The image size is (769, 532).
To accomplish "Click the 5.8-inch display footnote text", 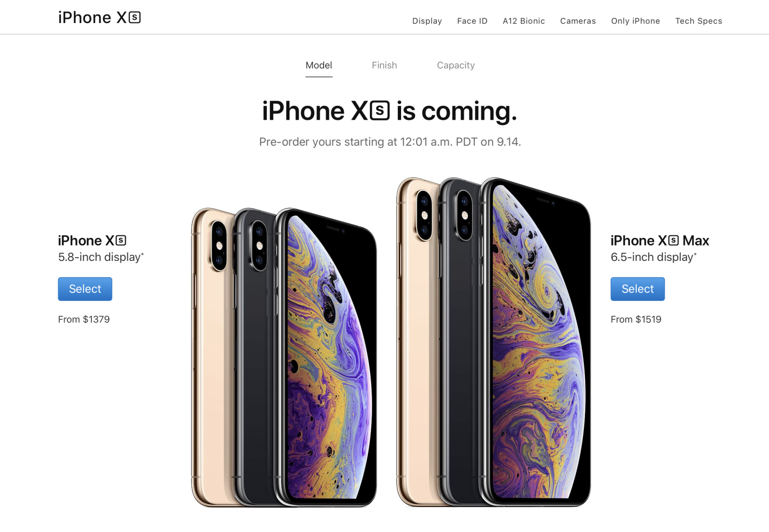I will pos(101,257).
